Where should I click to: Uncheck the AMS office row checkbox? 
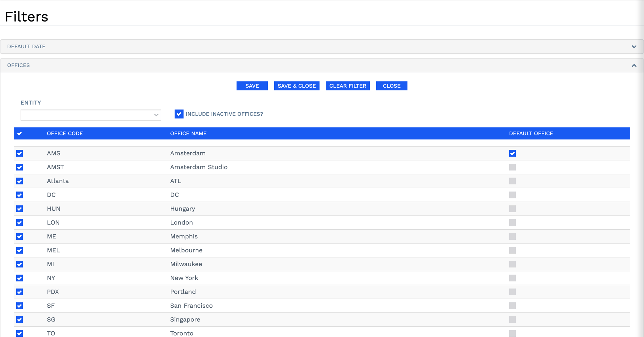[20, 153]
